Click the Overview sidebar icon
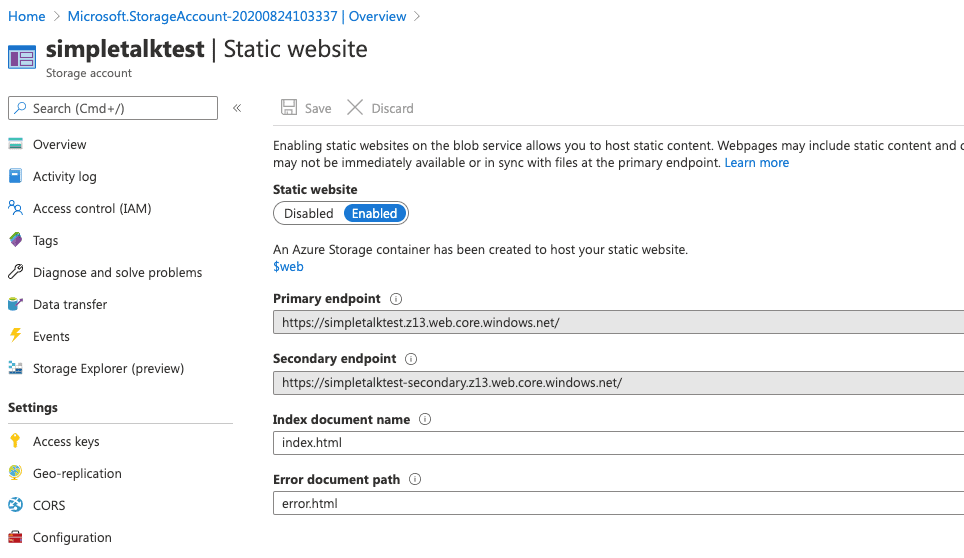This screenshot has width=964, height=558. (15, 144)
